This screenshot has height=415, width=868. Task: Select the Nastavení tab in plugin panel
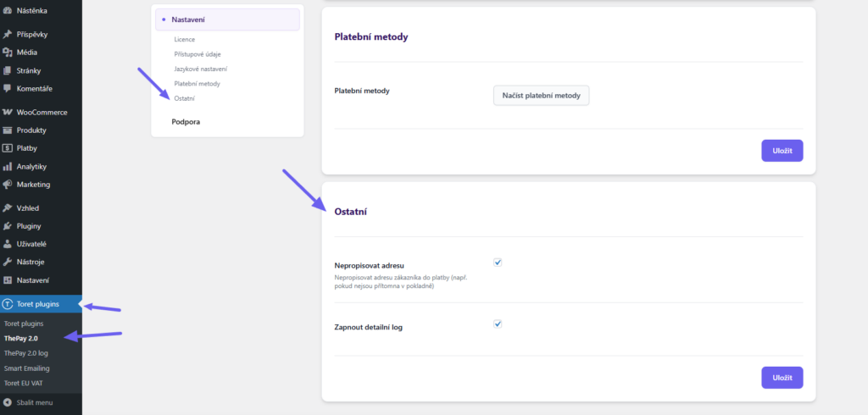pos(227,19)
